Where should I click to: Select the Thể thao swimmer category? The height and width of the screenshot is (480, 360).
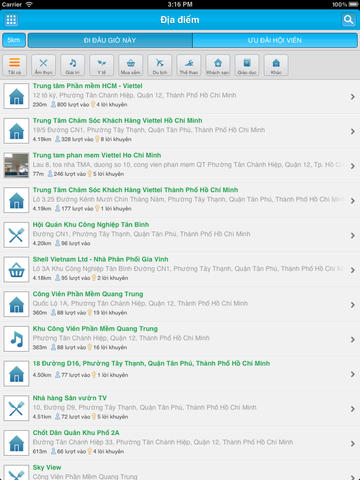[x=189, y=65]
